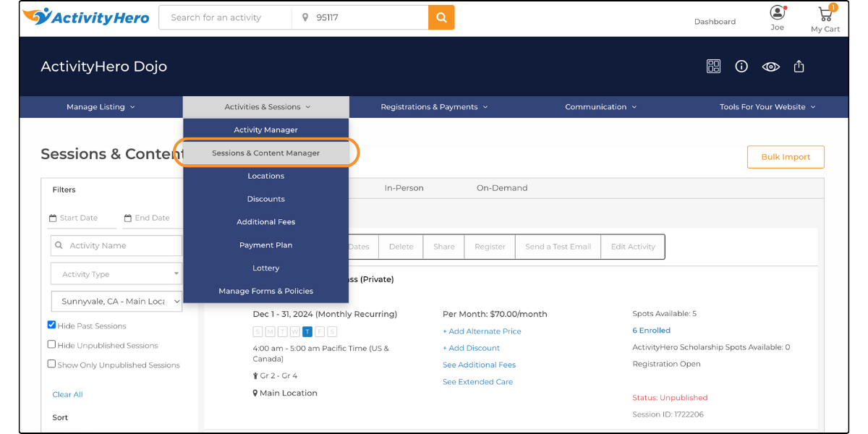Select Locations menu item

point(266,176)
